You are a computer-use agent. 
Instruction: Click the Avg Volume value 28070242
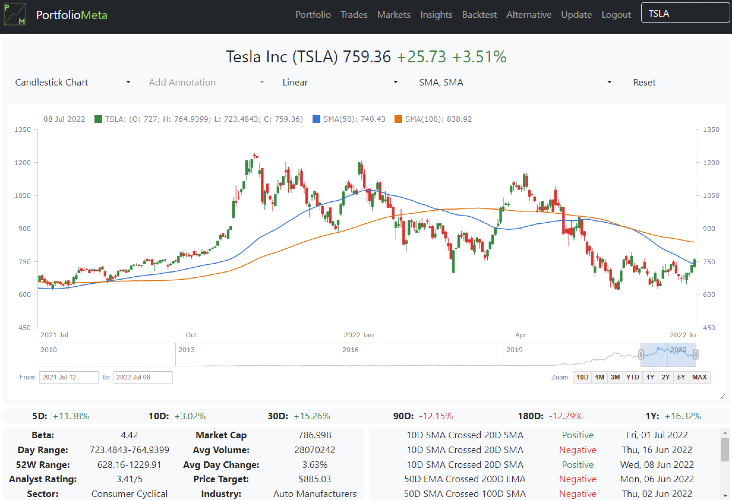[315, 450]
